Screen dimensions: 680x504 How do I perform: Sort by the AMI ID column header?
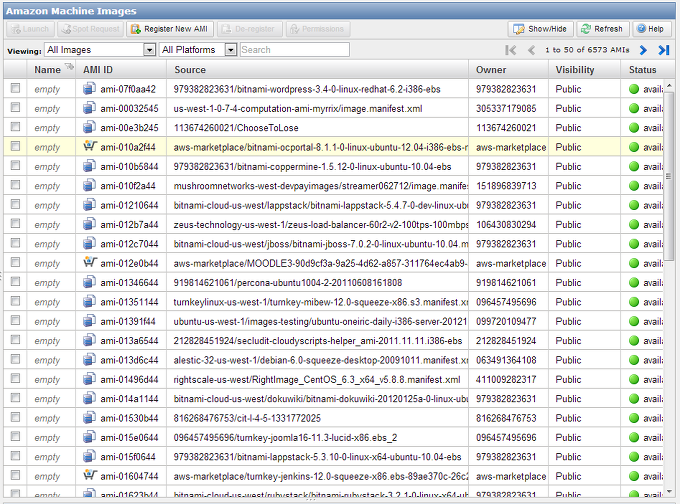[x=98, y=70]
